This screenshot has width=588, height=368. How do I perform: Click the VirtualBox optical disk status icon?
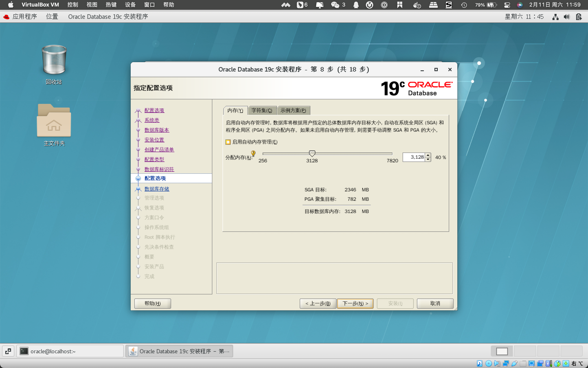pyautogui.click(x=488, y=363)
